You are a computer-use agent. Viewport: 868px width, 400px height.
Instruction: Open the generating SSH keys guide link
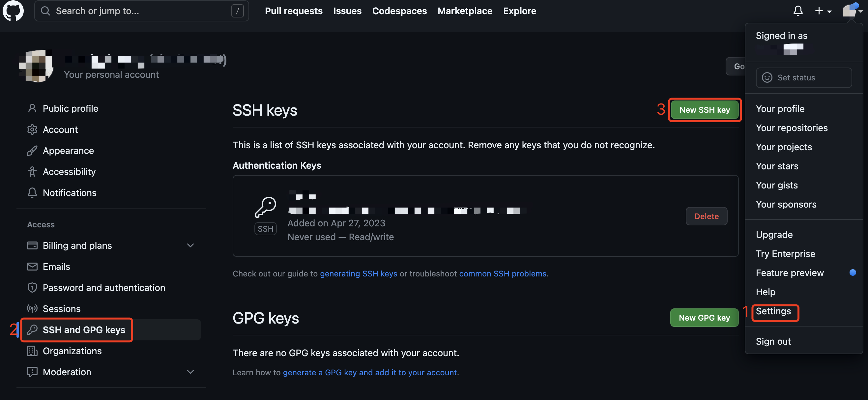[x=358, y=273]
